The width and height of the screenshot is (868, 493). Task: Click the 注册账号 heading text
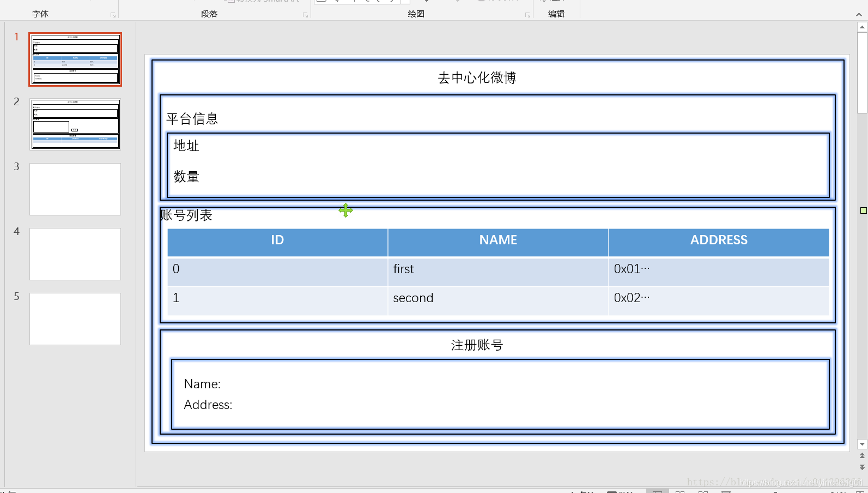[x=477, y=345]
